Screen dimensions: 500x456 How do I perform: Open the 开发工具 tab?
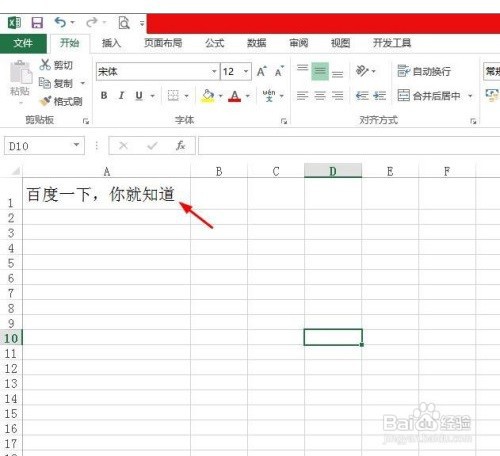point(392,43)
